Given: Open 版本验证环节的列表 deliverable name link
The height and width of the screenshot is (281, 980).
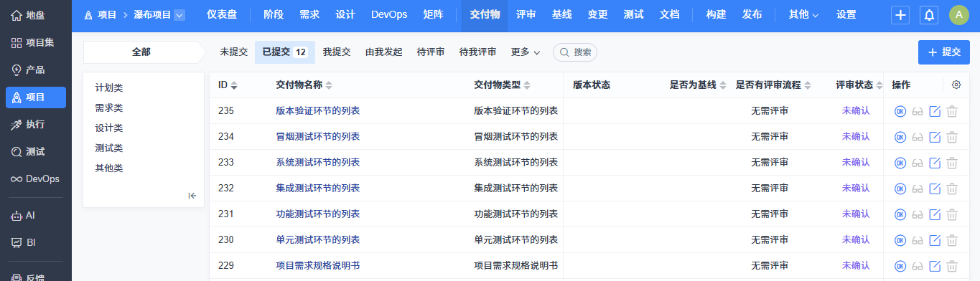Looking at the screenshot, I should pos(318,111).
